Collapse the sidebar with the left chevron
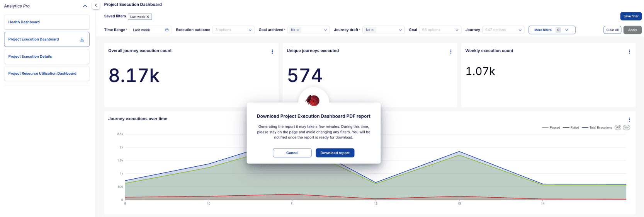Screen dimensions: 644x217 pyautogui.click(x=96, y=5)
